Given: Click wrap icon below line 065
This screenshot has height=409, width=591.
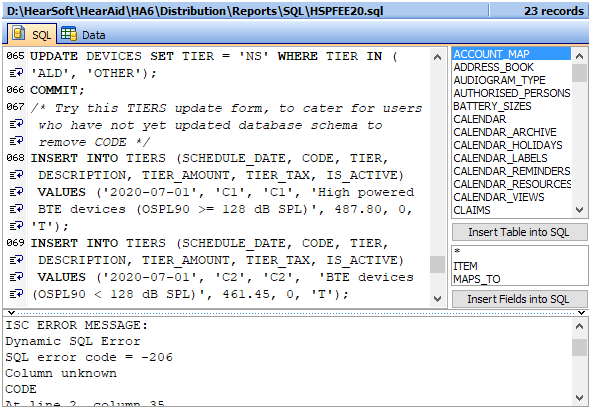Looking at the screenshot, I should click(16, 72).
